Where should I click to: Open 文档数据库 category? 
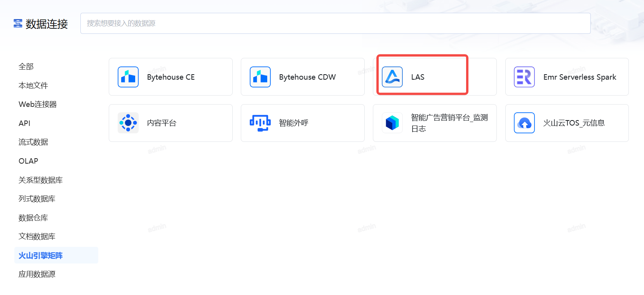point(37,236)
